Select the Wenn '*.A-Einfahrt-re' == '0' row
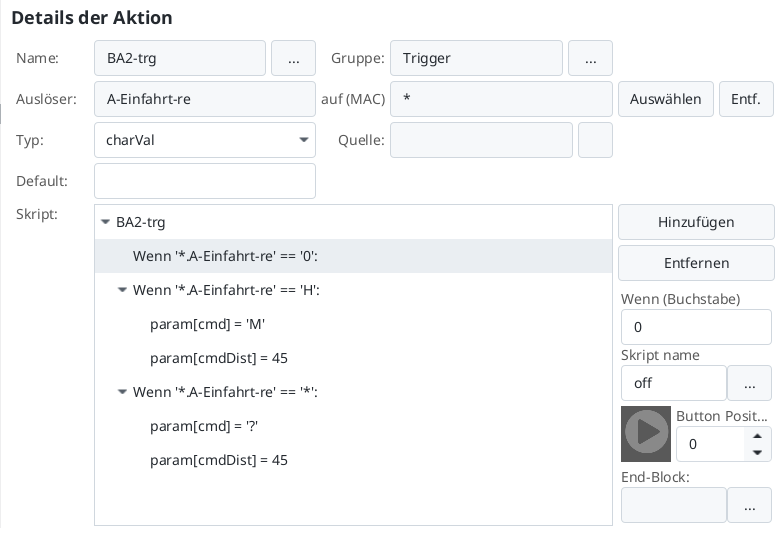Image resolution: width=783 pixels, height=538 pixels. pyautogui.click(x=225, y=257)
